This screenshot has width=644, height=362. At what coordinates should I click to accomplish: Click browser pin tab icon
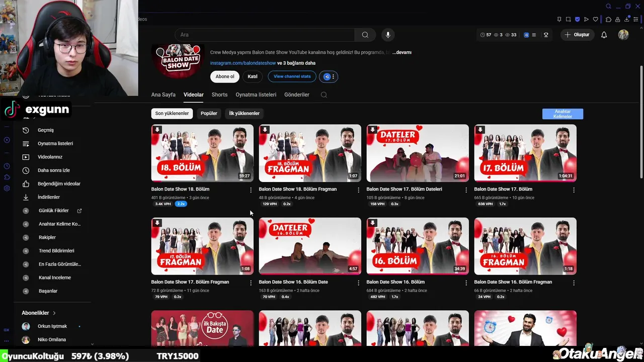559,19
